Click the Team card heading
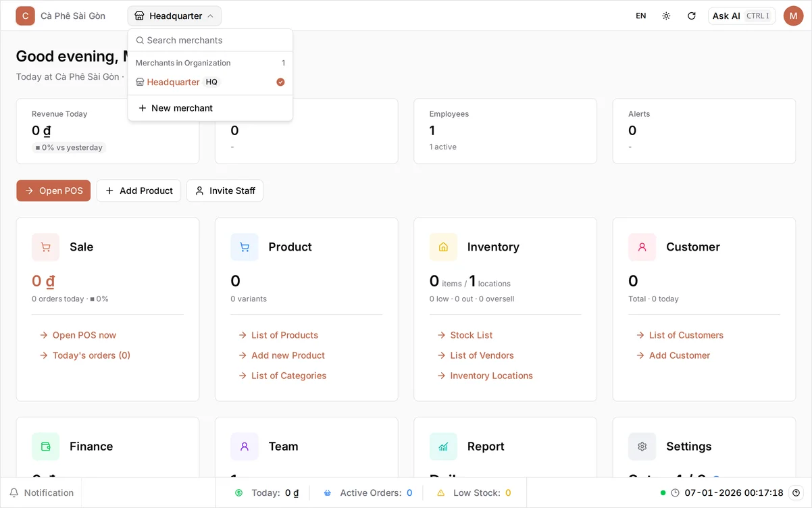 tap(283, 447)
